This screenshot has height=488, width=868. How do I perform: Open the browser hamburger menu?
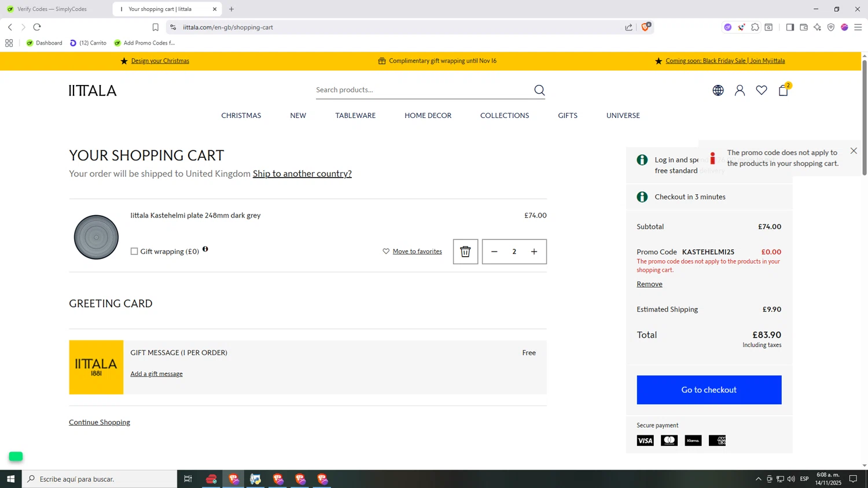click(858, 27)
